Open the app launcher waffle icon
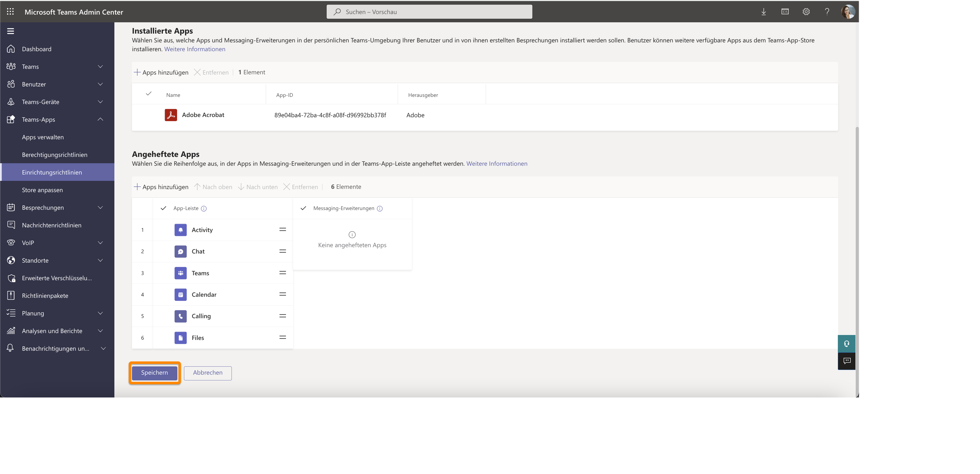This screenshot has height=474, width=980. [x=10, y=11]
